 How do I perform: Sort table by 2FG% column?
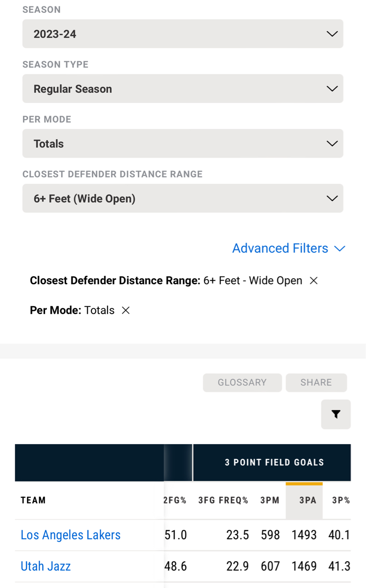175,501
